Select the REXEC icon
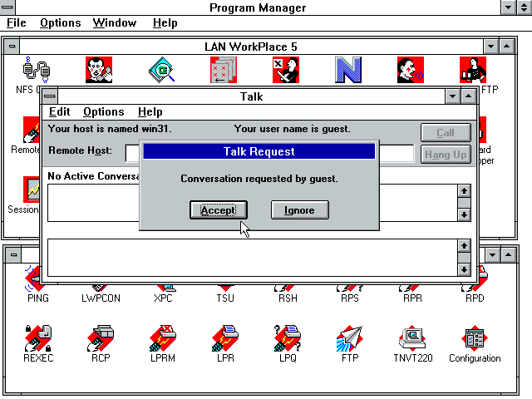Image resolution: width=532 pixels, height=399 pixels. click(x=38, y=338)
